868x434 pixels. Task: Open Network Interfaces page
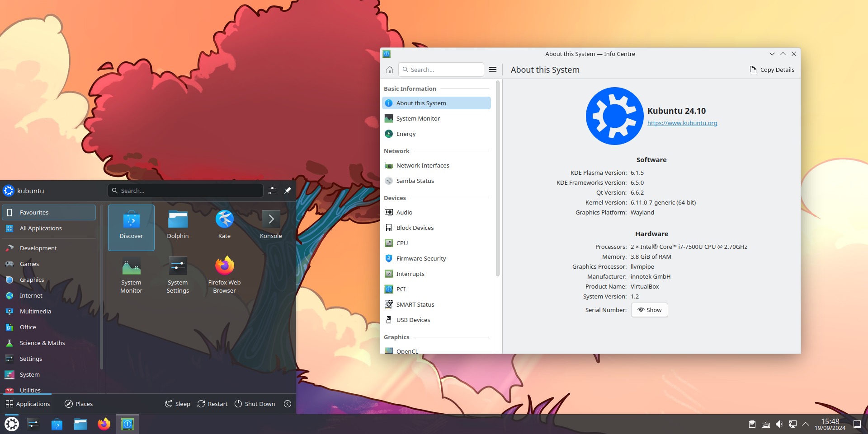click(436, 165)
